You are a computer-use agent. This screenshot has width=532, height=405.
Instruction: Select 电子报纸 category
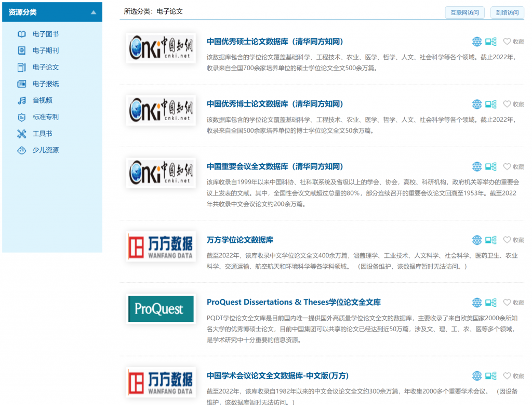[46, 84]
